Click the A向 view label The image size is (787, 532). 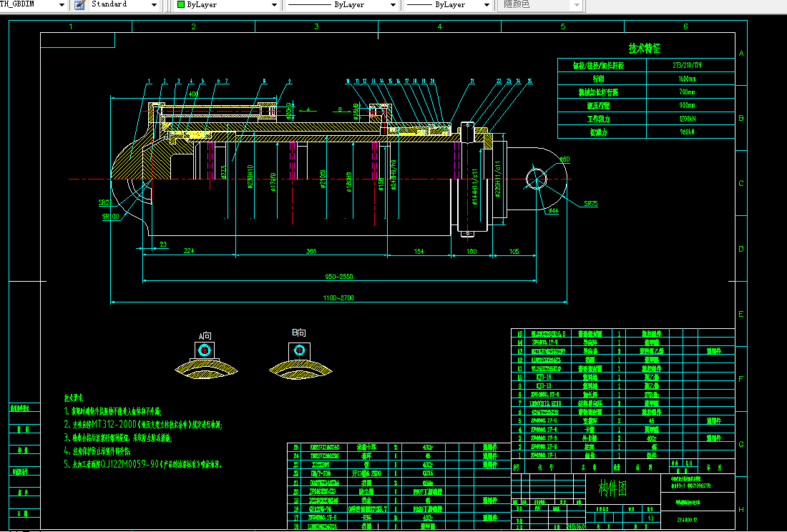(205, 336)
